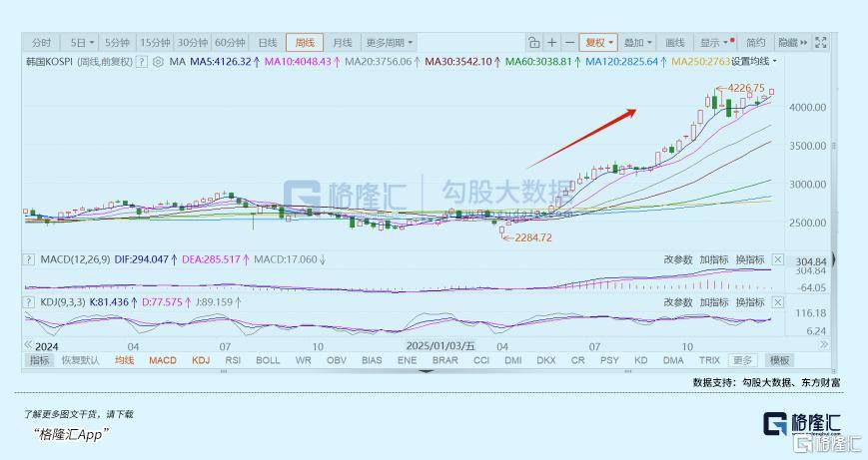Select the DMA indicator
This screenshot has width=868, height=460.
tap(673, 360)
